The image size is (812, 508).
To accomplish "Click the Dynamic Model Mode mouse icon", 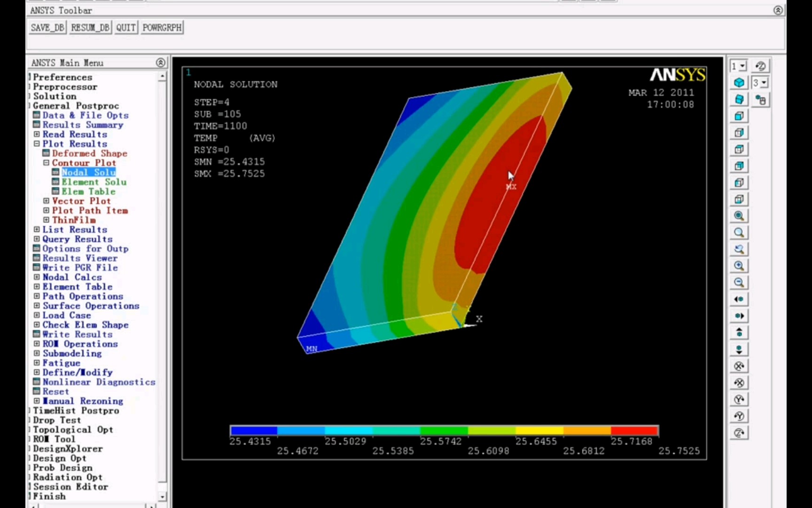I will (x=759, y=99).
